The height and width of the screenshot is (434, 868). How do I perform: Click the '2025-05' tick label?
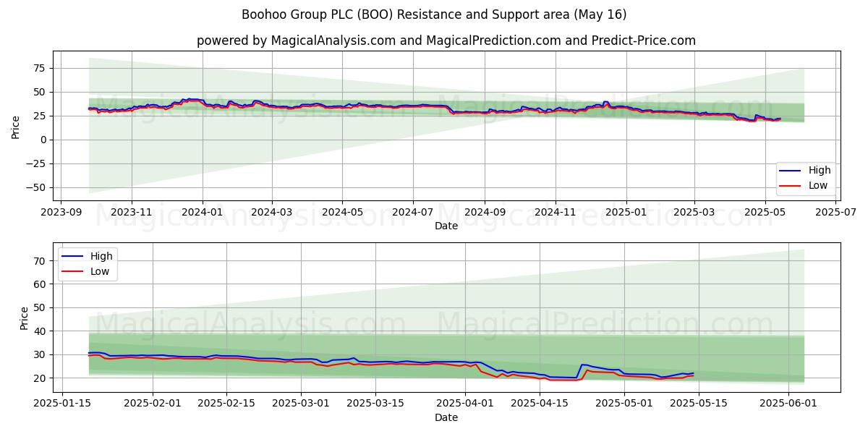pyautogui.click(x=765, y=212)
